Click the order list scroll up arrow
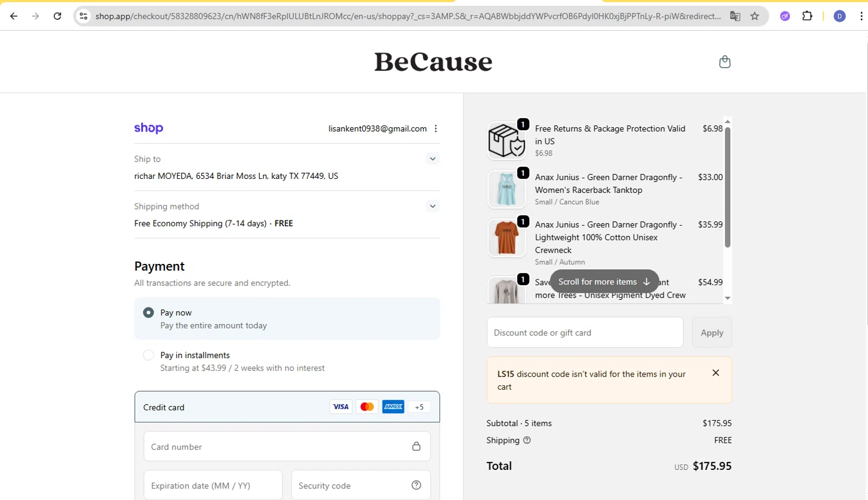The width and height of the screenshot is (868, 500). (x=727, y=122)
